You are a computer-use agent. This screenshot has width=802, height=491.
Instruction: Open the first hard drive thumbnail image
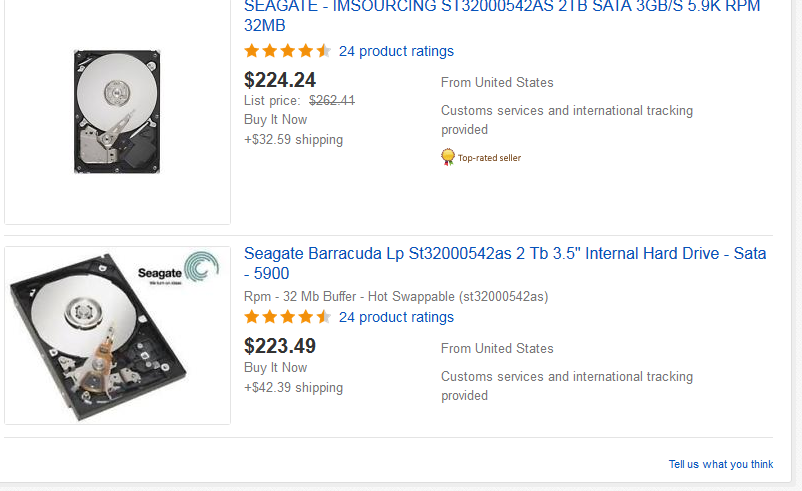[x=117, y=112]
